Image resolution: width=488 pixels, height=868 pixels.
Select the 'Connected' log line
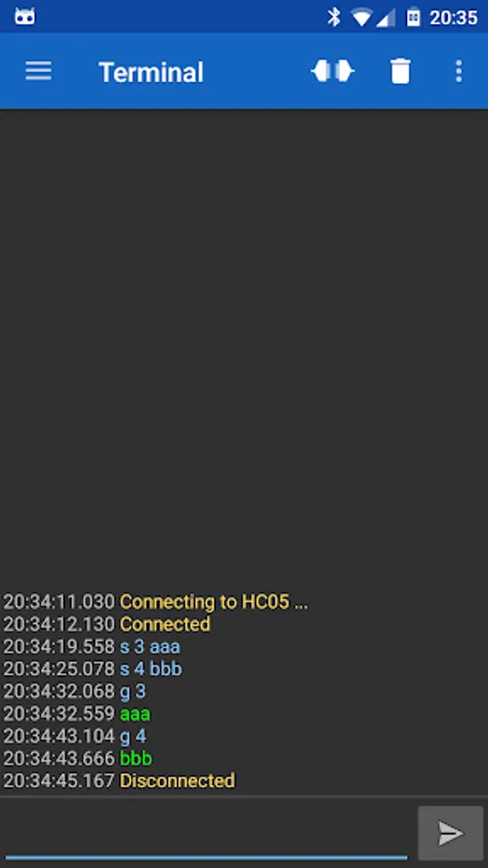pos(107,624)
